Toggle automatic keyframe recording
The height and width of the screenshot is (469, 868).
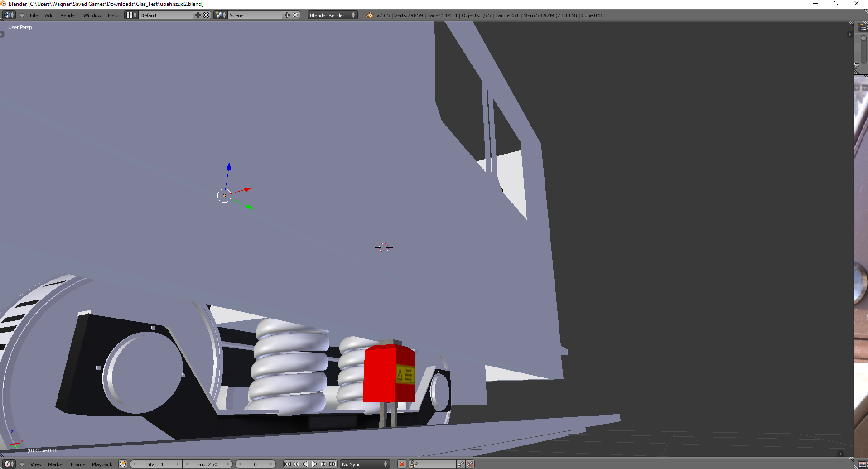point(401,464)
